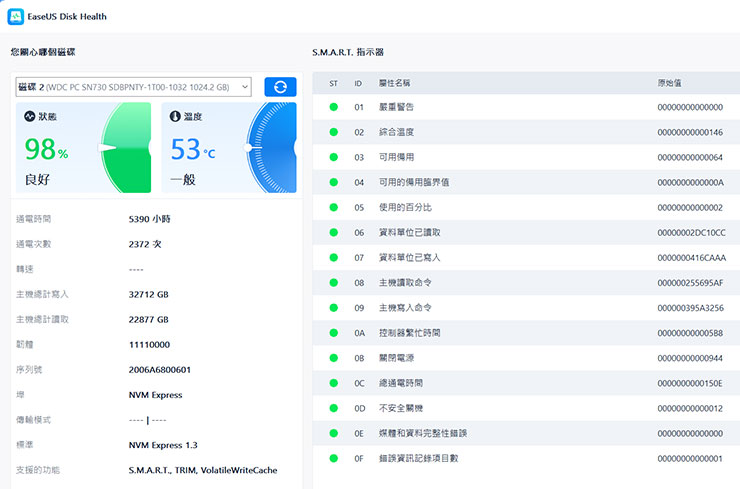The height and width of the screenshot is (489, 740).
Task: Click the green status dot for ID 0A
Action: pyautogui.click(x=334, y=333)
